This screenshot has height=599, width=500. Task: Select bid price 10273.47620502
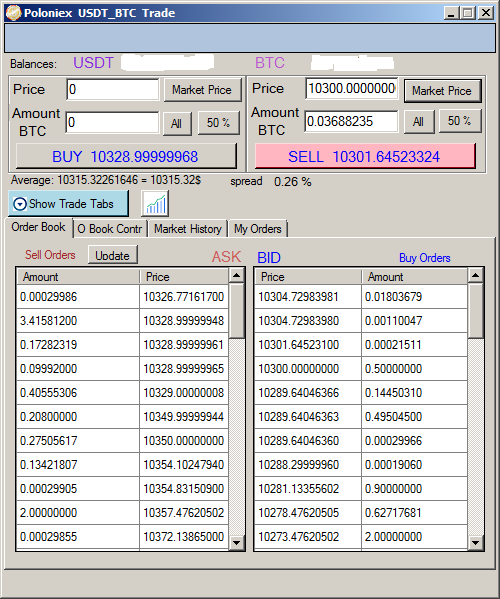[308, 537]
